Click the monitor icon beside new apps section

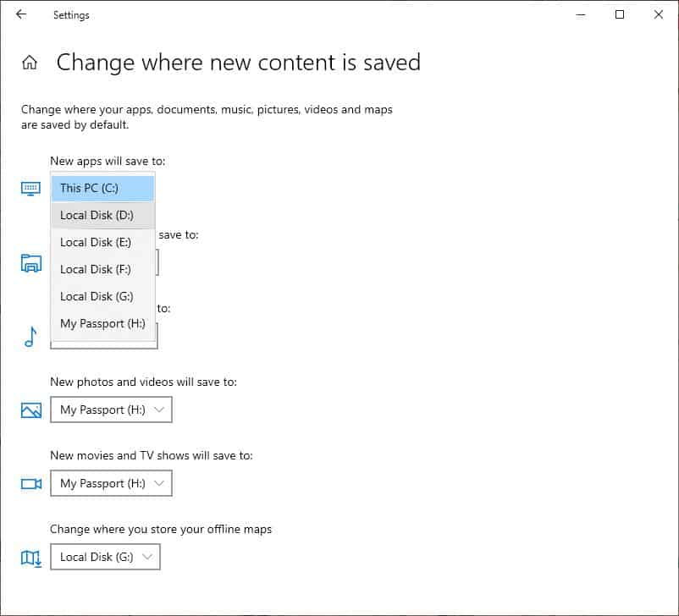(x=30, y=188)
